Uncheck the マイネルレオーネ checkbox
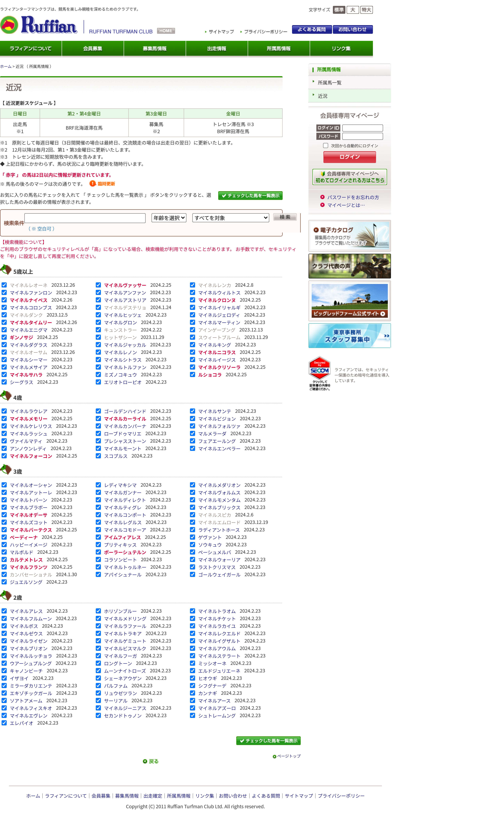The image size is (504, 833). pos(4,285)
